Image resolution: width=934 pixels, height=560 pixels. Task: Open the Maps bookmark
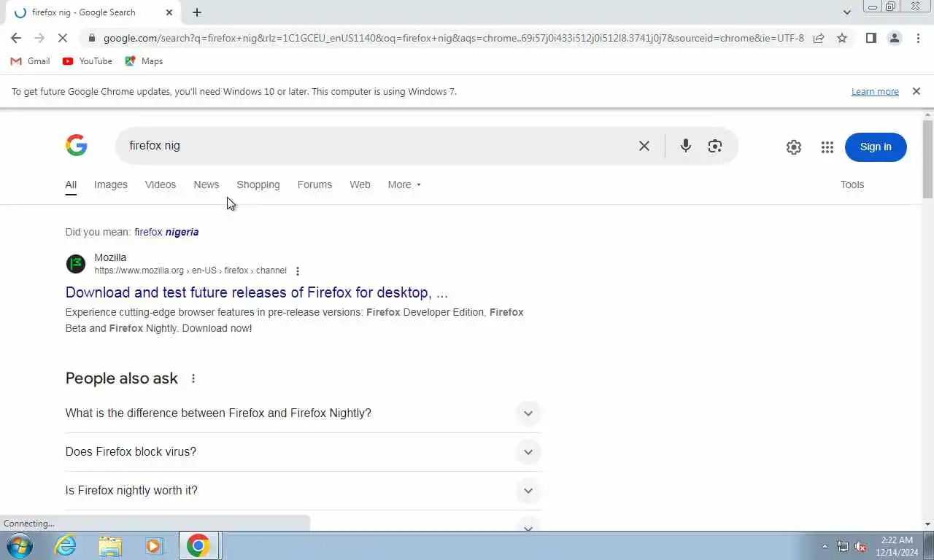coord(144,61)
